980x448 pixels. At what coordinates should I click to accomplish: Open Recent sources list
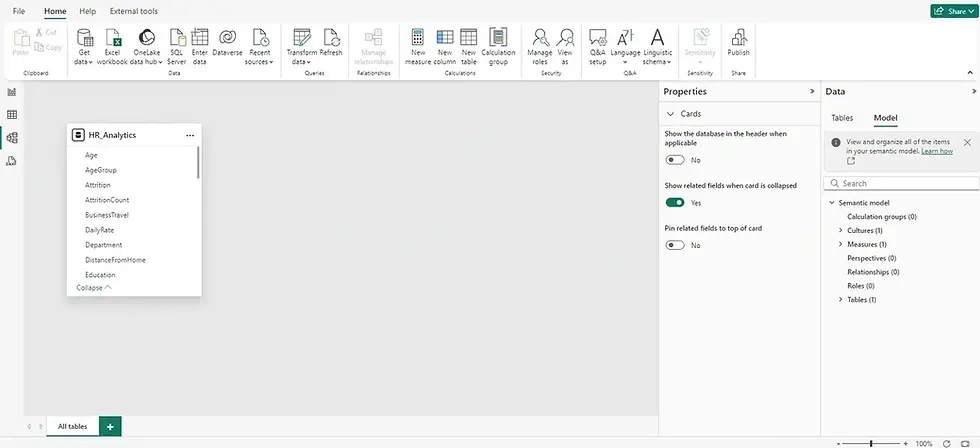(x=259, y=47)
